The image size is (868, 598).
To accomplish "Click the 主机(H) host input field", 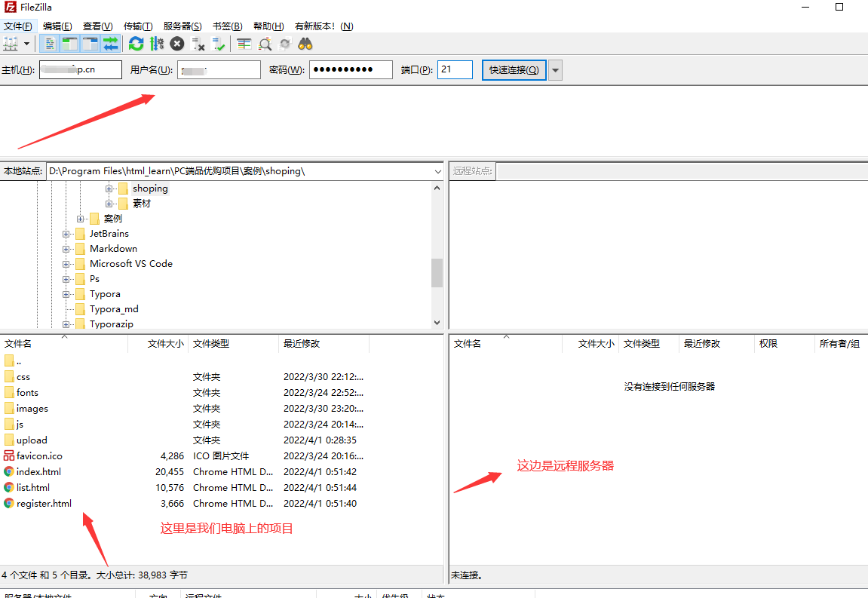I will coord(81,70).
